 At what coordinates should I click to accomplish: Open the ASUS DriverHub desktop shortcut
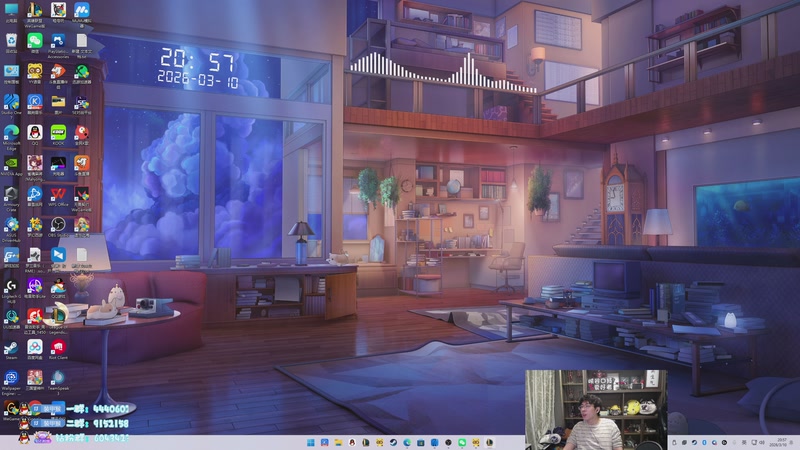click(x=11, y=229)
